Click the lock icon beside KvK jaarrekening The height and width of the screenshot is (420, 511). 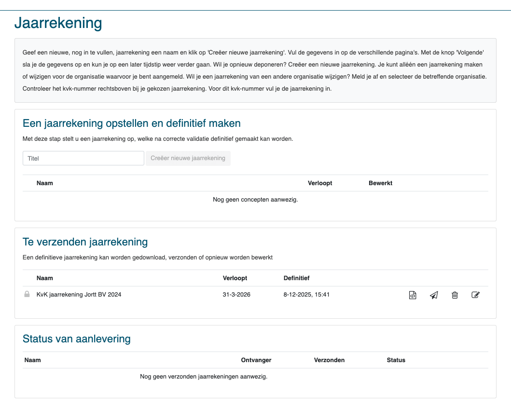[27, 294]
